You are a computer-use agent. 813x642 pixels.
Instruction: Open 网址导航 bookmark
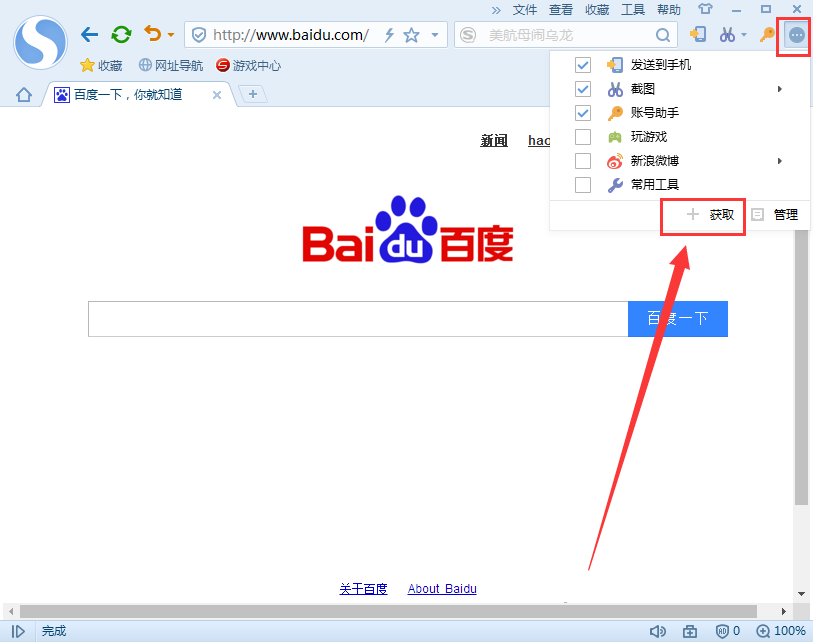tap(171, 65)
